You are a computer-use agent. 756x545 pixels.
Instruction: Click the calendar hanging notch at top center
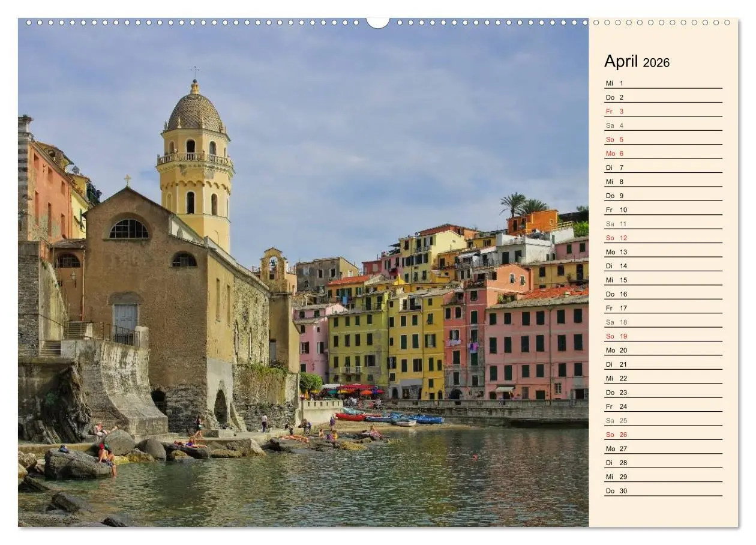pos(377,23)
